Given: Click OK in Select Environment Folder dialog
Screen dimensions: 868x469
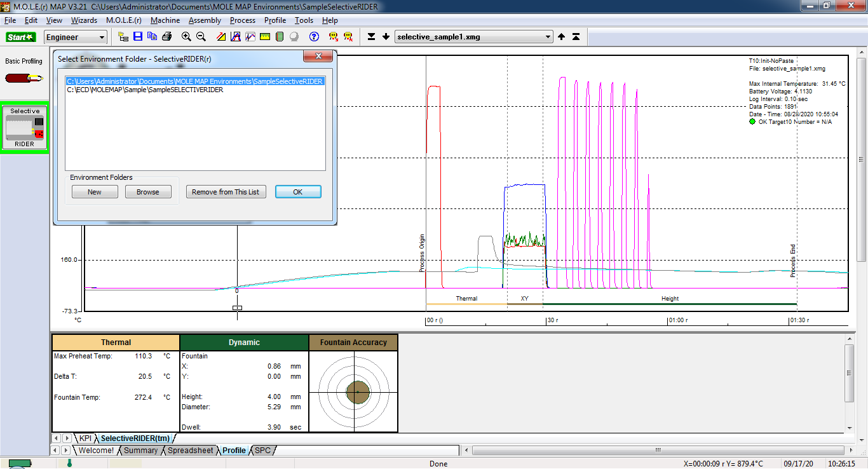Looking at the screenshot, I should (x=298, y=192).
